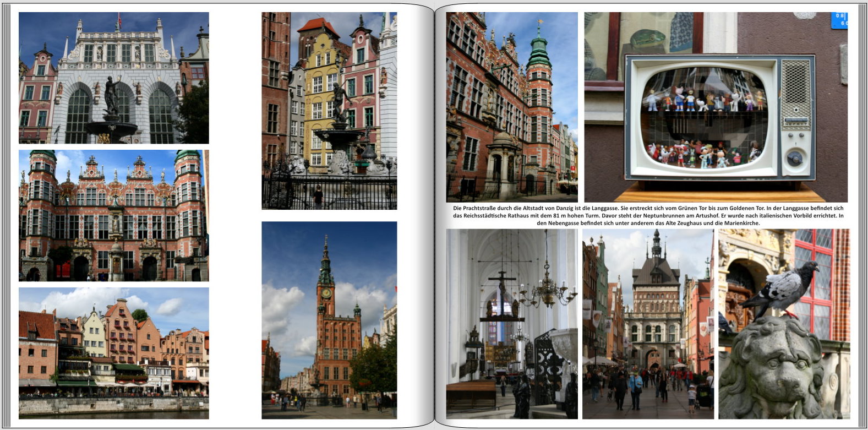
Task: Click the German caption about the Langgasse
Action: point(648,216)
